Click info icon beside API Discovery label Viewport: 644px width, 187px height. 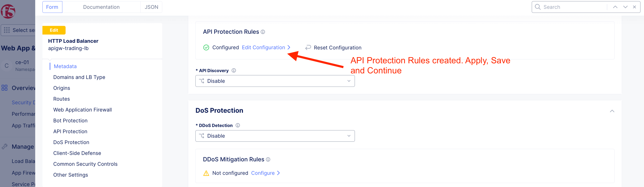pyautogui.click(x=233, y=71)
